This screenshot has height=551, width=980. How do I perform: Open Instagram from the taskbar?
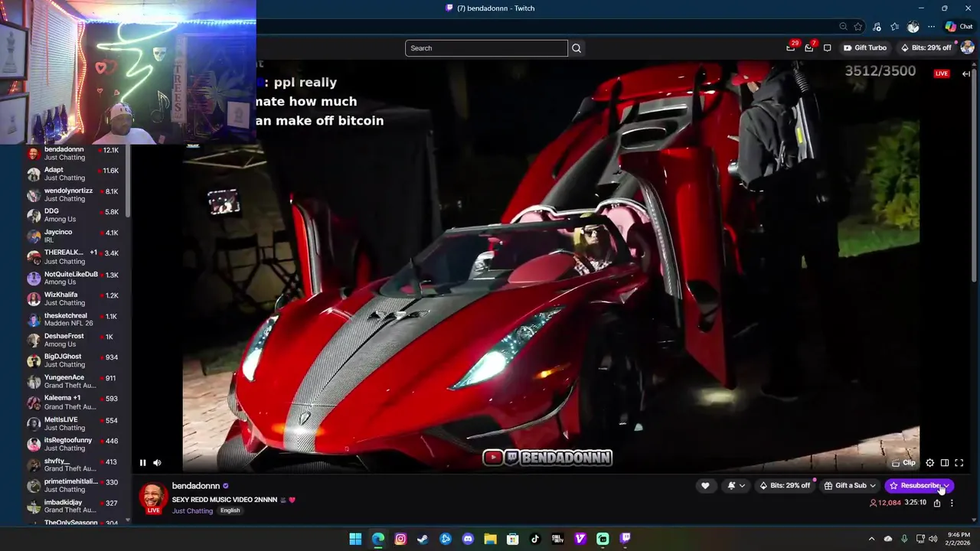tap(400, 539)
